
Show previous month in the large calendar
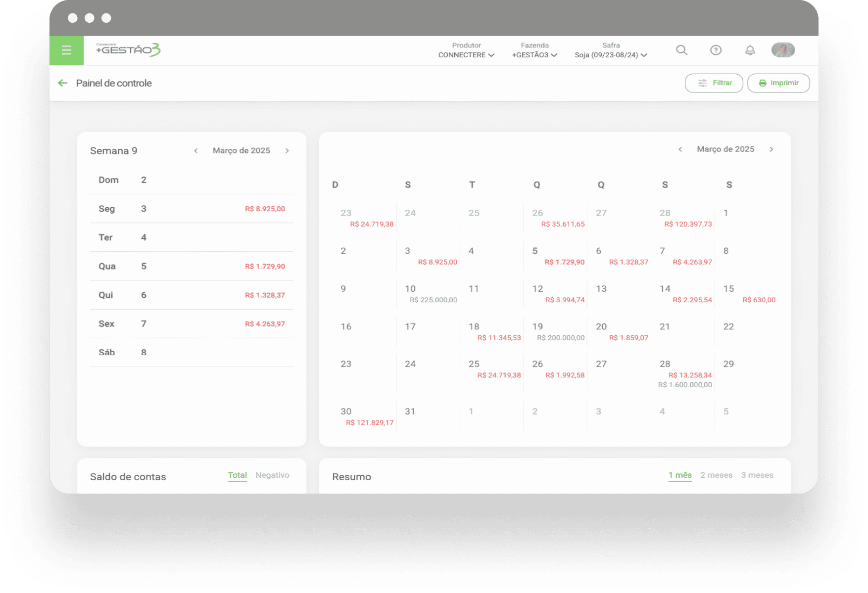[x=680, y=149]
